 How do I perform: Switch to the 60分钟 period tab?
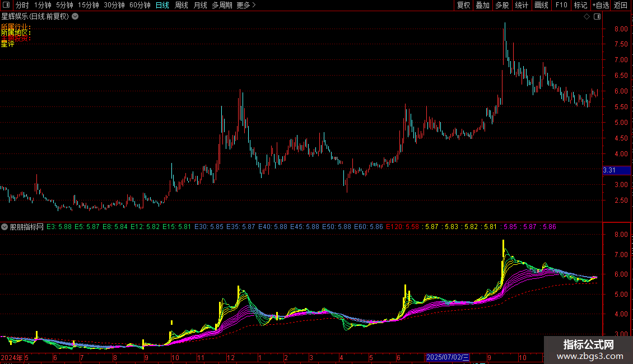[140, 5]
